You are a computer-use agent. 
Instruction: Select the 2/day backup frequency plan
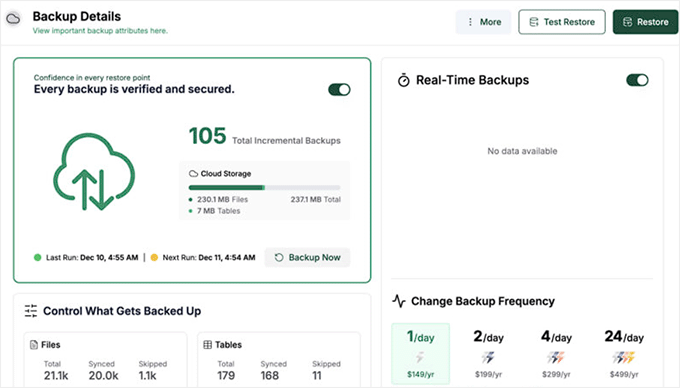(x=488, y=353)
